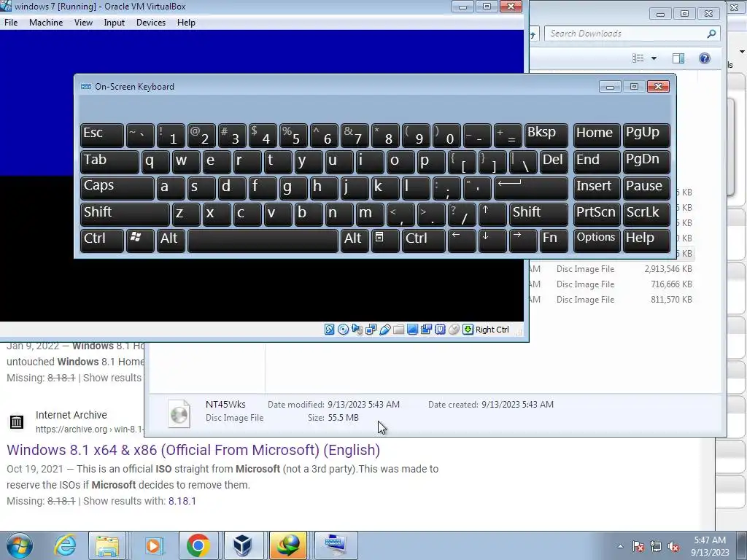The height and width of the screenshot is (560, 747).
Task: Click the Options key on On-Screen Keyboard
Action: pos(597,240)
